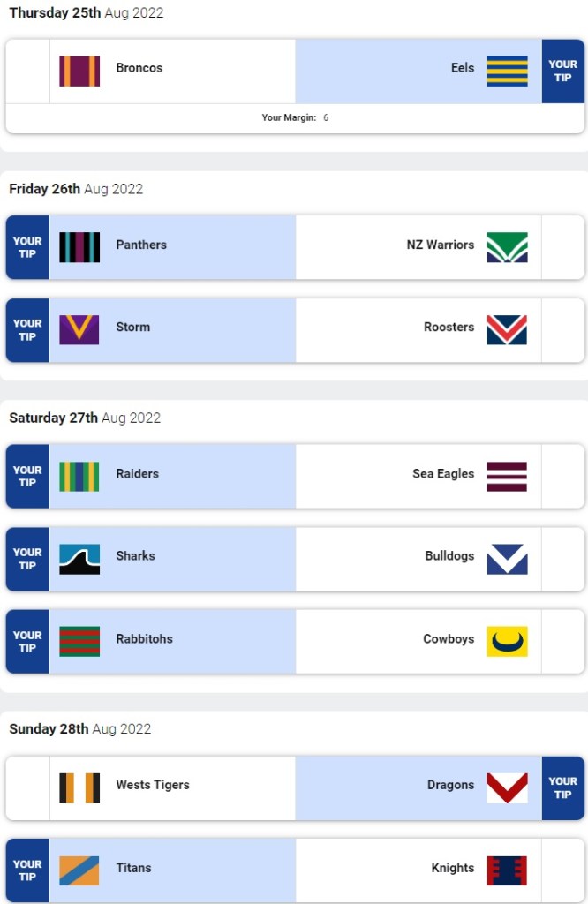Click the Cowboys yellow jersey icon
Image resolution: width=588 pixels, height=904 pixels.
[x=507, y=642]
